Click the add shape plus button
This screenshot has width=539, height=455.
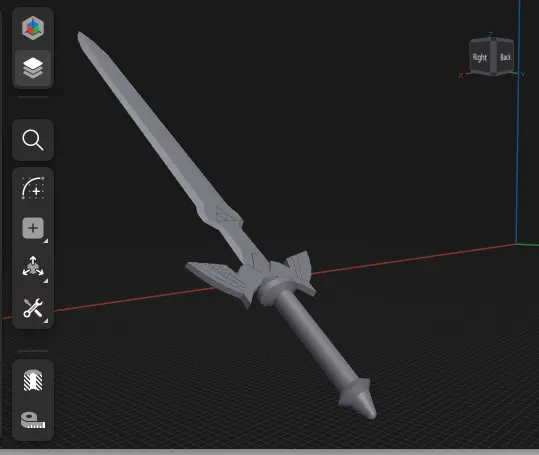pyautogui.click(x=33, y=228)
